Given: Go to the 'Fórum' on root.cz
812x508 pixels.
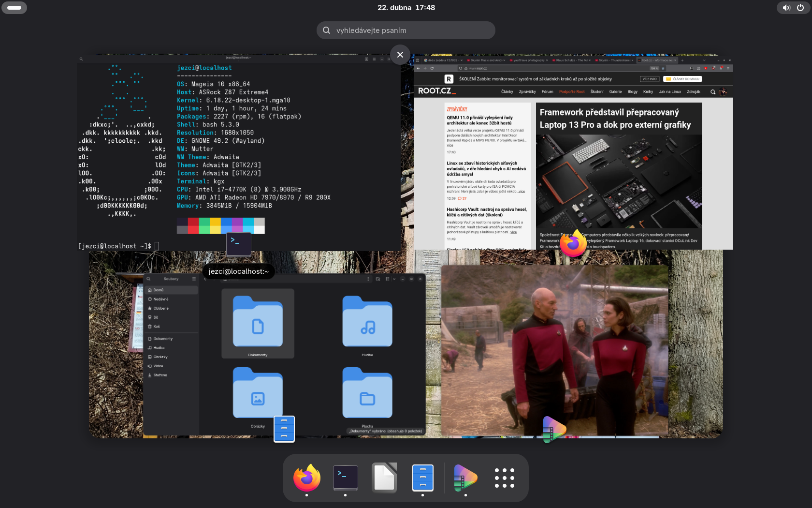Looking at the screenshot, I should click(x=548, y=91).
